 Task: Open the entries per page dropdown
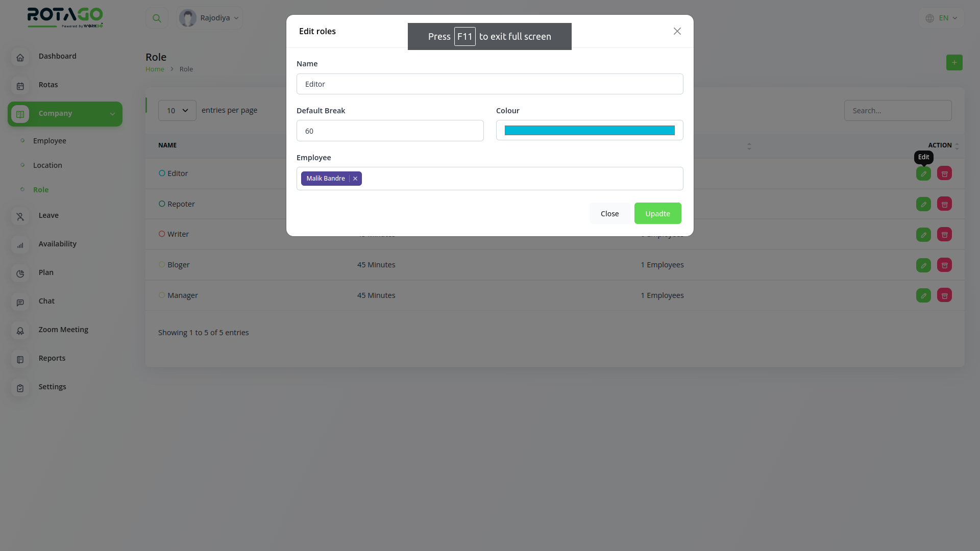tap(177, 110)
